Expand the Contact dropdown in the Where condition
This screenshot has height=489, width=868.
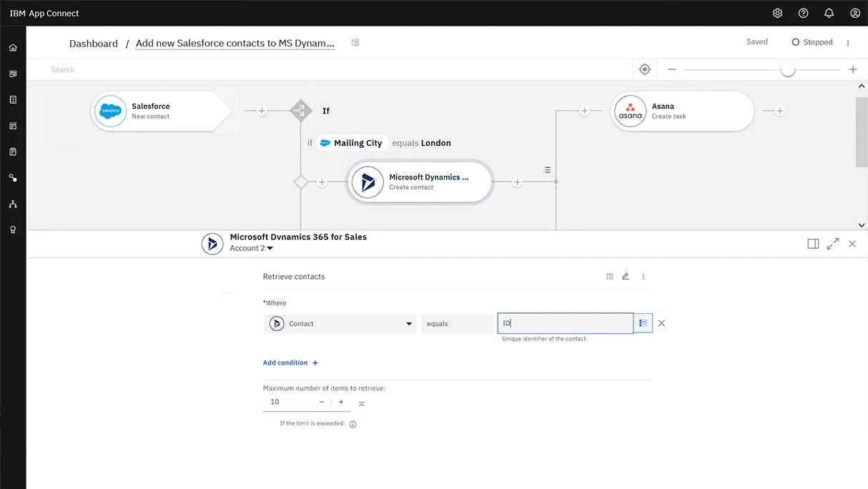pyautogui.click(x=409, y=323)
